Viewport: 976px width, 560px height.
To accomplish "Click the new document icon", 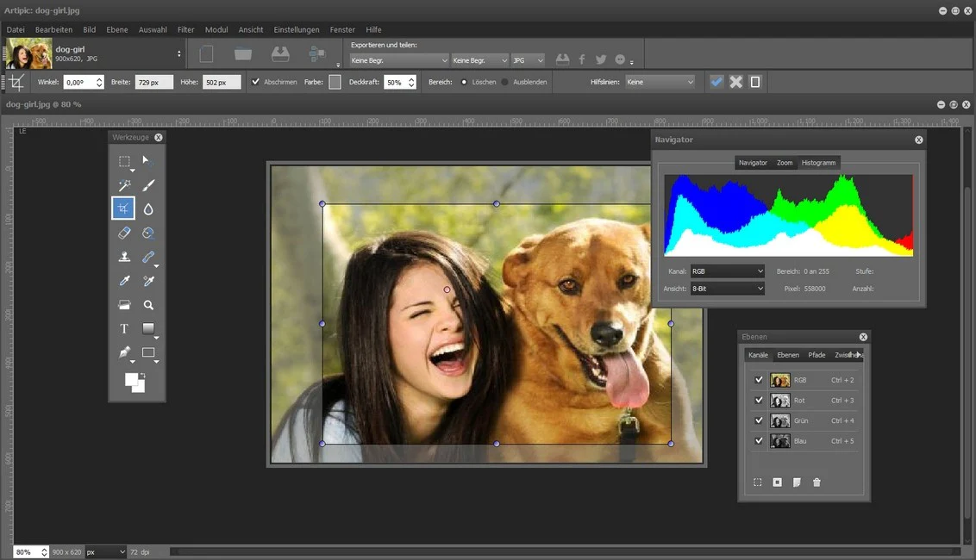I will [206, 55].
